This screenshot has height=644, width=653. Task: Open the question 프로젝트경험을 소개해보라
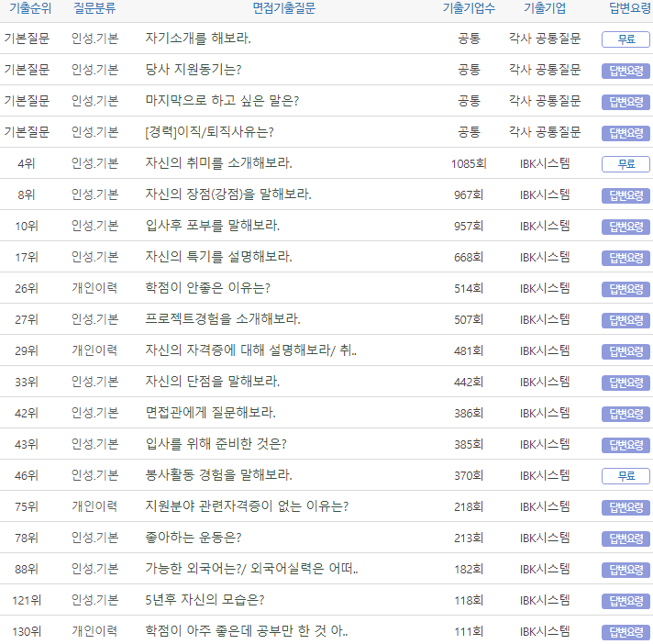click(223, 319)
